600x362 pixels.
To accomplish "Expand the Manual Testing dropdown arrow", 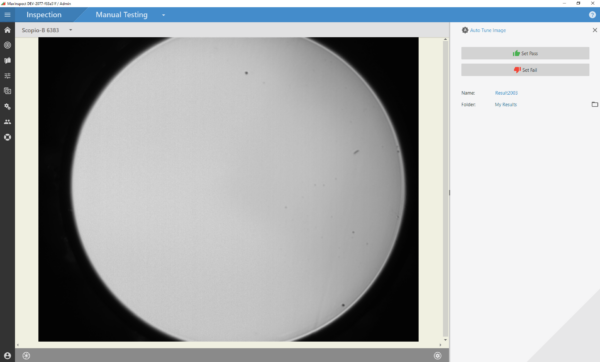I will (x=163, y=15).
